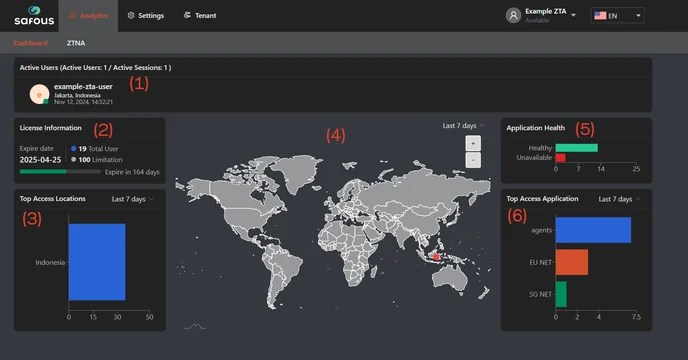The width and height of the screenshot is (688, 360).
Task: Click the Nov 12, 2024 timestamp
Action: (x=83, y=102)
